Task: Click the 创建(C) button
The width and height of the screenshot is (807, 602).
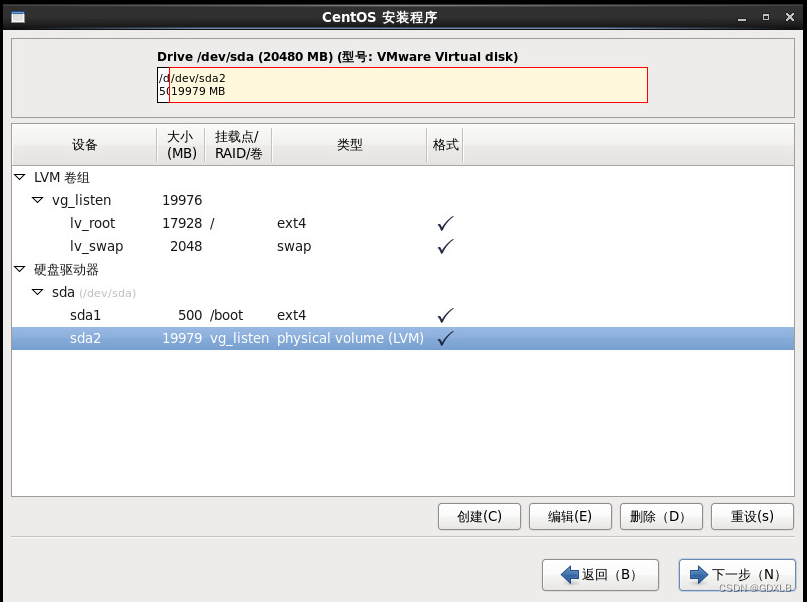Action: point(479,517)
